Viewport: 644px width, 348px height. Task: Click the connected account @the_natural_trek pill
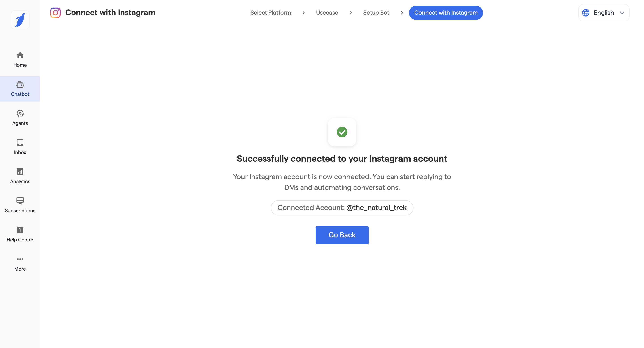point(342,208)
